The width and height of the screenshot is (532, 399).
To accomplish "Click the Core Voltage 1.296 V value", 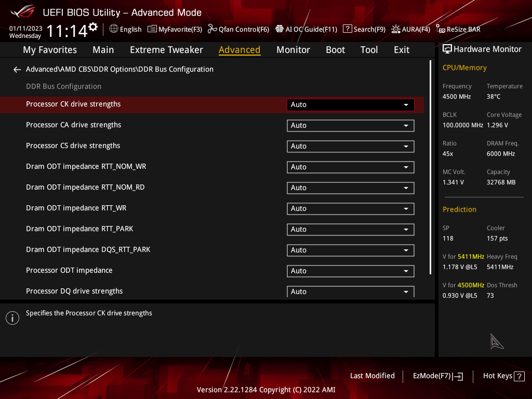I will [497, 125].
